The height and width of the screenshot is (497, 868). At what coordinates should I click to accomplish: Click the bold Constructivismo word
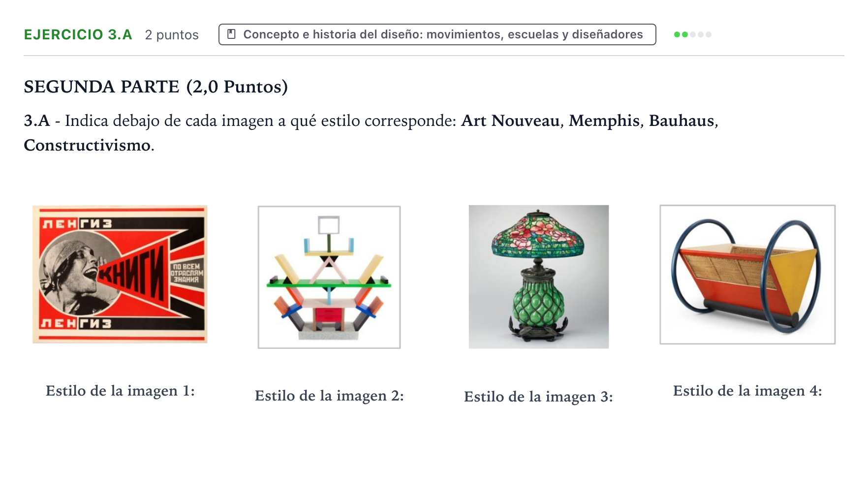pos(87,145)
